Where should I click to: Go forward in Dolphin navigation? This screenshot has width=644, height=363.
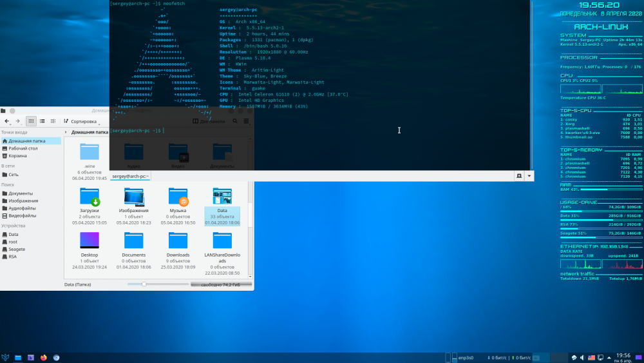pos(17,121)
